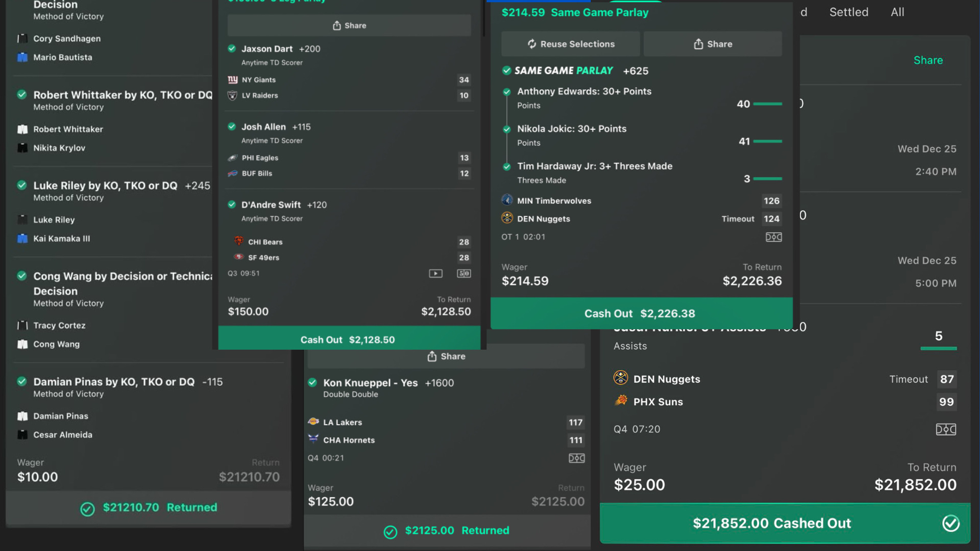Open court tracker icon in OT 1 row

click(773, 237)
